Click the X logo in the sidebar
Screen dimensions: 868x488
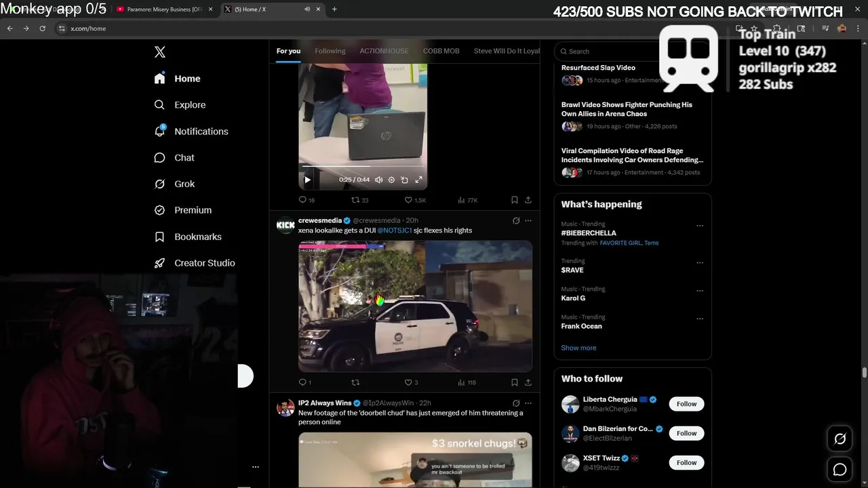coord(160,52)
